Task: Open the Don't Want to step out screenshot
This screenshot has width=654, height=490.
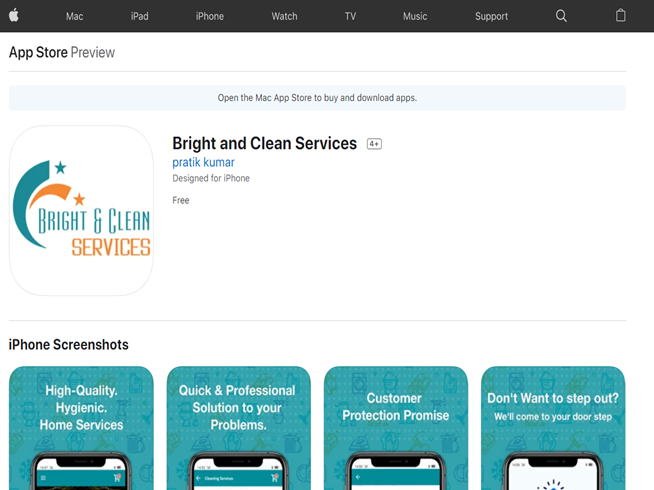Action: point(553,428)
